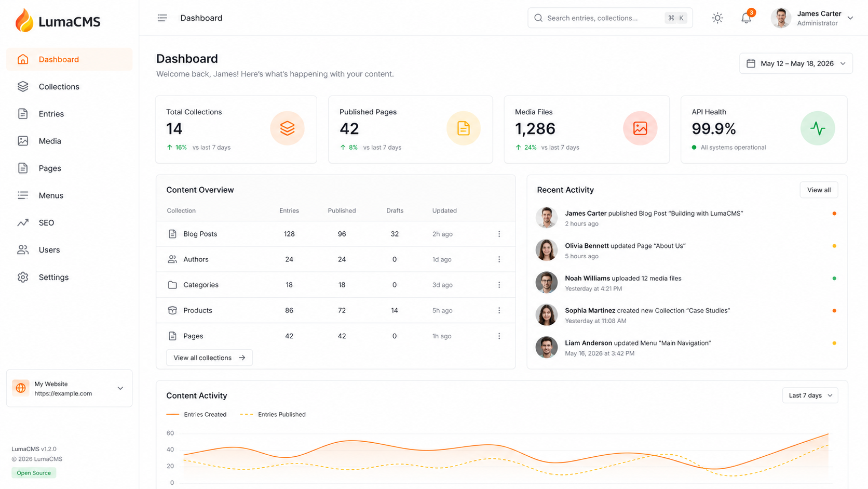Click the Pages row document icon in table

pos(172,336)
